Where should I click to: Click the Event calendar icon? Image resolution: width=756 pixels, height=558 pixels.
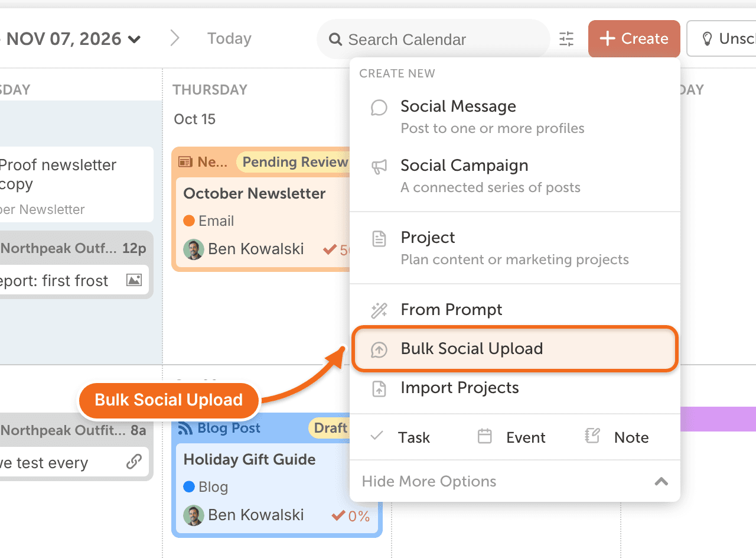point(485,437)
